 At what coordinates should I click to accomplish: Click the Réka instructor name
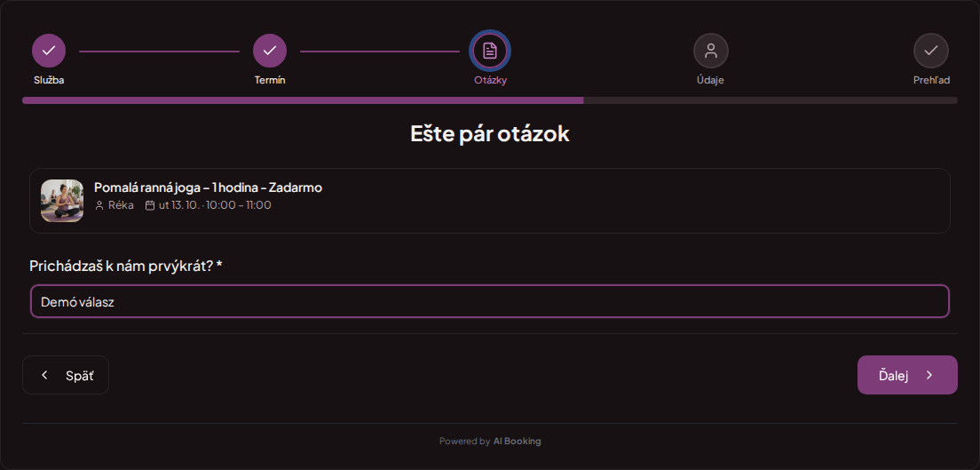(121, 205)
